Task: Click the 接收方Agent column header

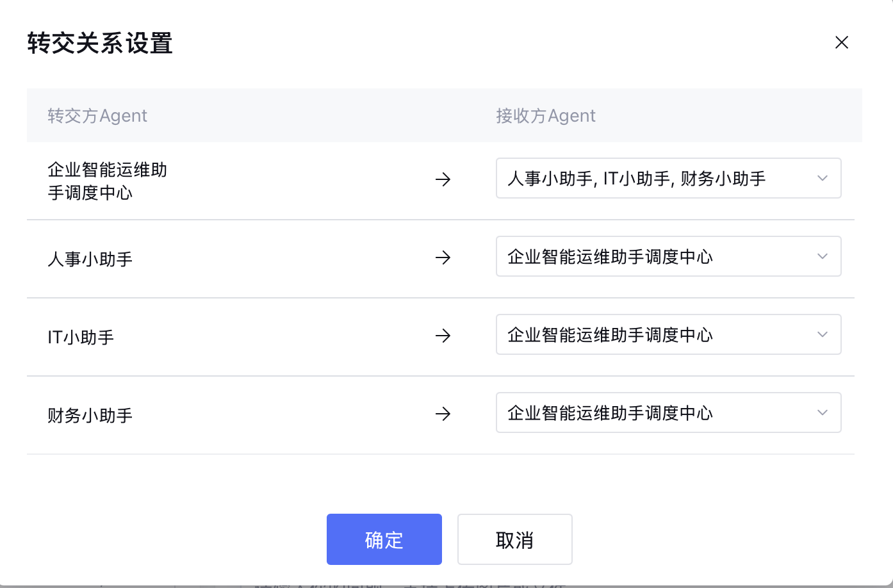Action: [x=545, y=115]
